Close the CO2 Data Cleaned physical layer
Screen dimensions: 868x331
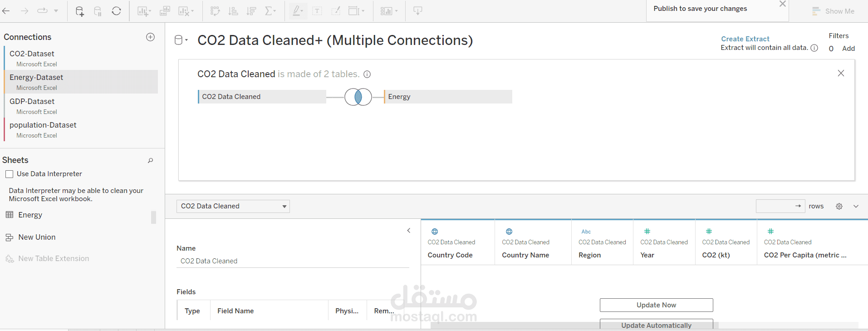(x=841, y=73)
